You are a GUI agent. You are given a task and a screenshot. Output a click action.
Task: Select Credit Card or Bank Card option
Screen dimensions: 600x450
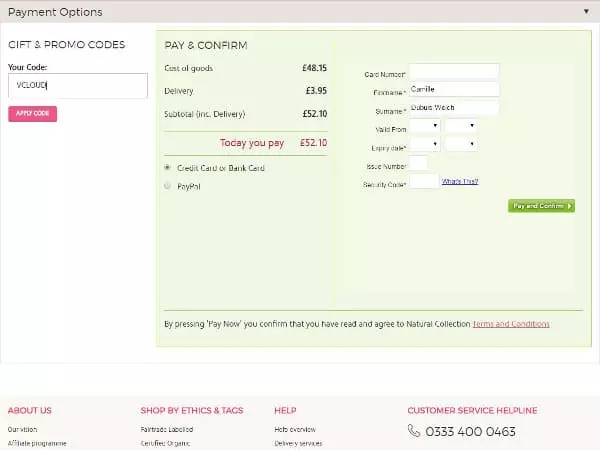tap(167, 168)
